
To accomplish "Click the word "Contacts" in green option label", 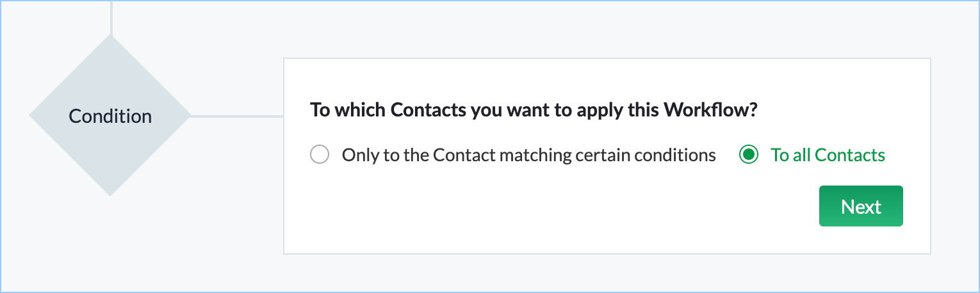I will tap(850, 155).
